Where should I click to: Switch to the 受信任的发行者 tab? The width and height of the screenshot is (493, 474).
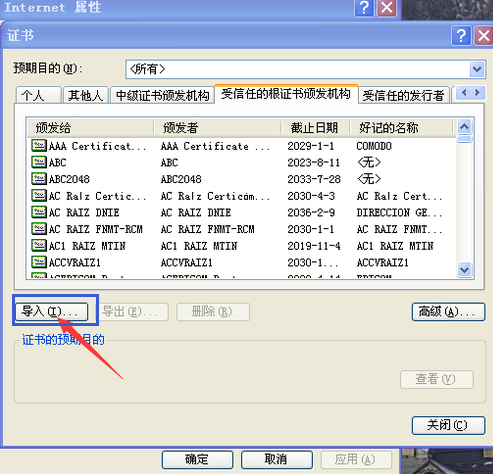click(403, 95)
